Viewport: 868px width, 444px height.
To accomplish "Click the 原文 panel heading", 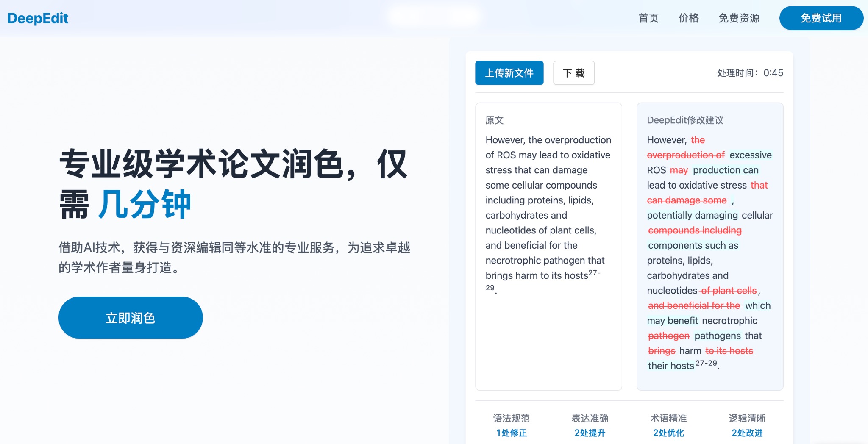I will pos(494,120).
